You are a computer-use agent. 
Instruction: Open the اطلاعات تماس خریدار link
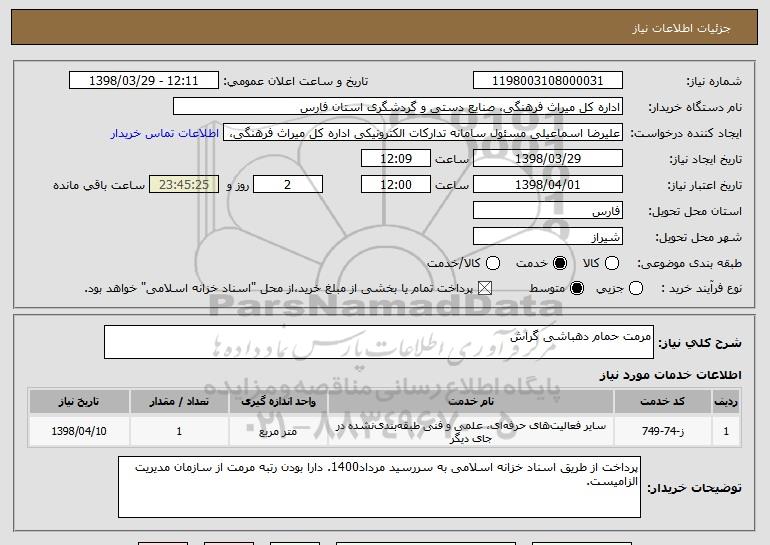[x=165, y=134]
